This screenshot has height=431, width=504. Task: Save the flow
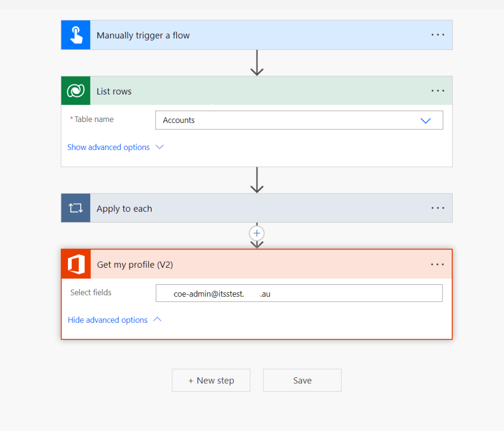point(302,380)
